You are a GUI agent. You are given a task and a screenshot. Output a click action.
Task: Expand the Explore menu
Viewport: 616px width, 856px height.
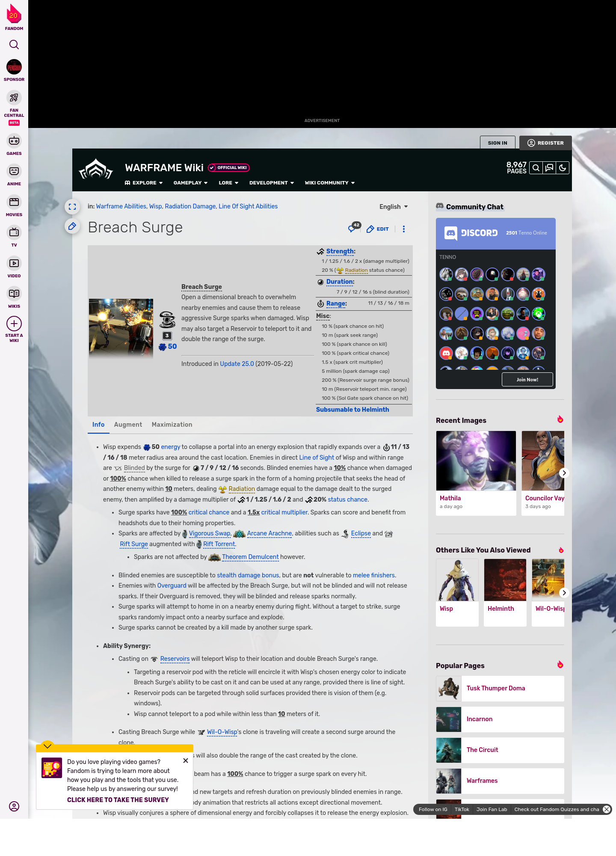[144, 183]
